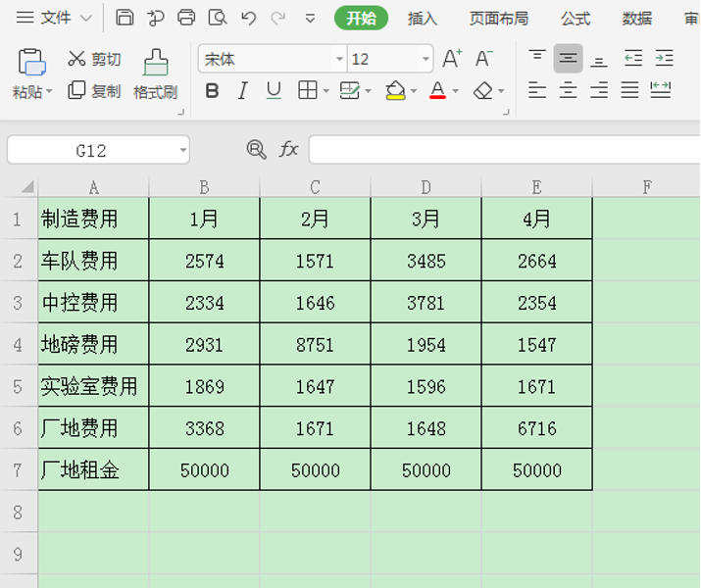Select cell 制造费用
This screenshot has height=588, width=701.
tap(93, 219)
